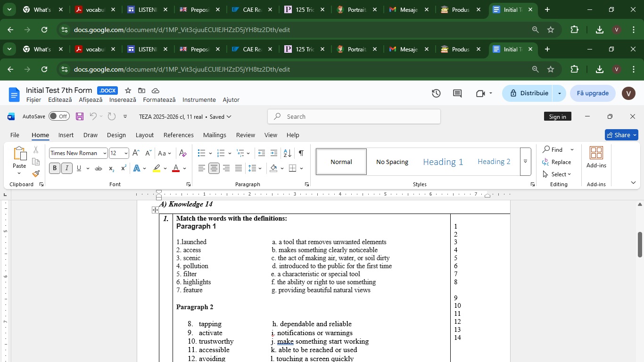Toggle Italic formatting button
The height and width of the screenshot is (362, 644).
point(67,168)
